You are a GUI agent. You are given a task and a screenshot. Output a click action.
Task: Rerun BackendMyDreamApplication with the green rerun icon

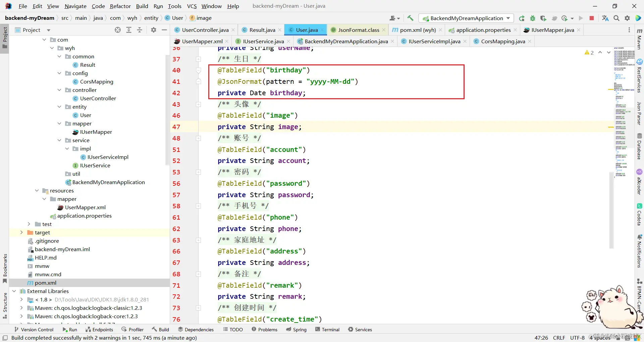(x=522, y=18)
